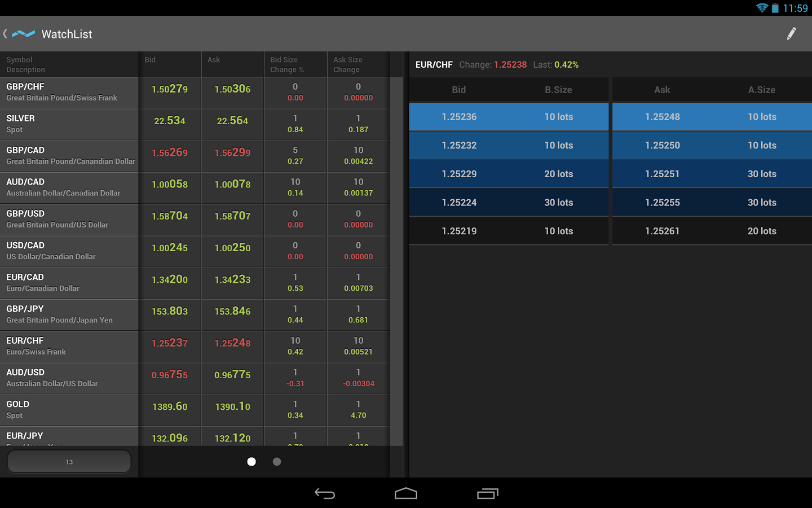The height and width of the screenshot is (508, 812).
Task: Tap EUR/JPY bid price 132.096
Action: tap(170, 438)
